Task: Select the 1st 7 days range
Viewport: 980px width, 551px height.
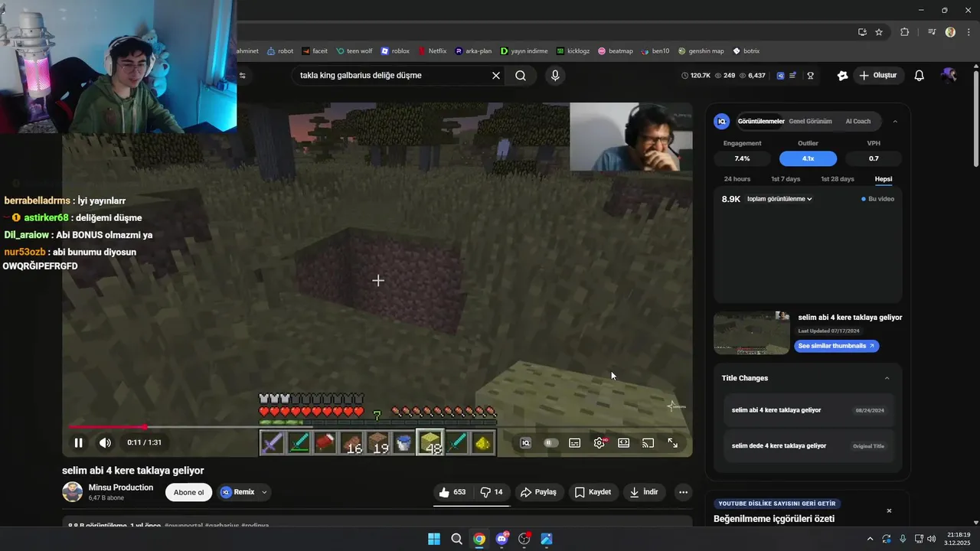Action: (x=786, y=179)
